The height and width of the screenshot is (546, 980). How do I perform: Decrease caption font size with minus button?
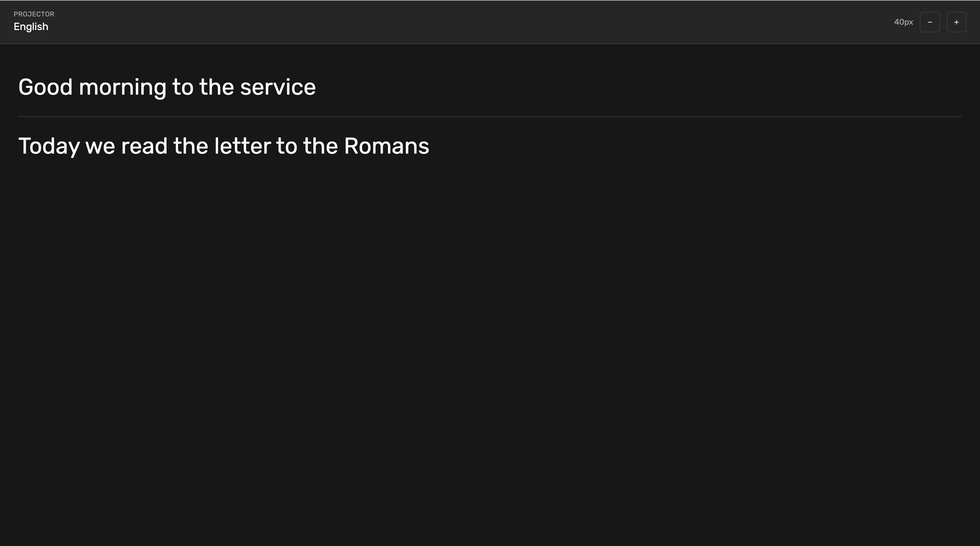point(930,22)
